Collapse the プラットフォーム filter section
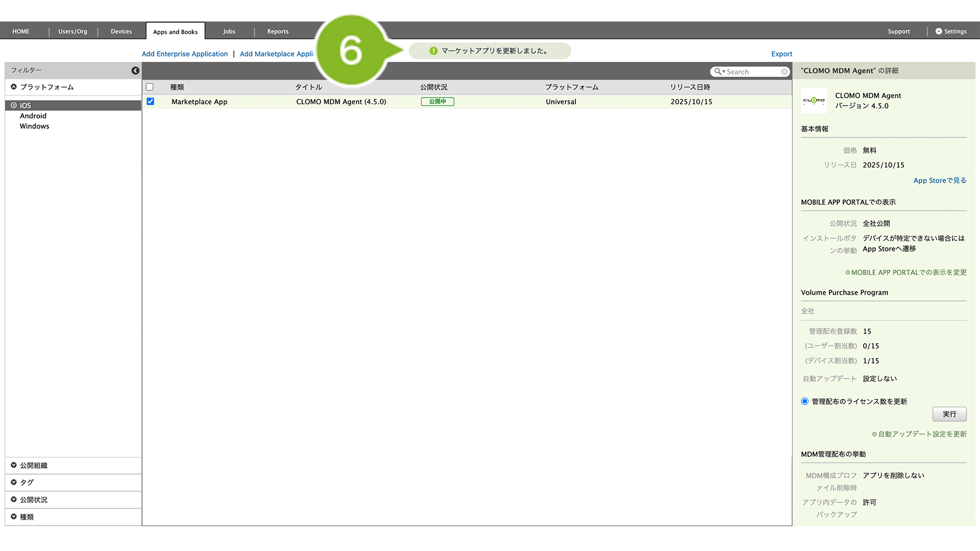 click(x=47, y=87)
